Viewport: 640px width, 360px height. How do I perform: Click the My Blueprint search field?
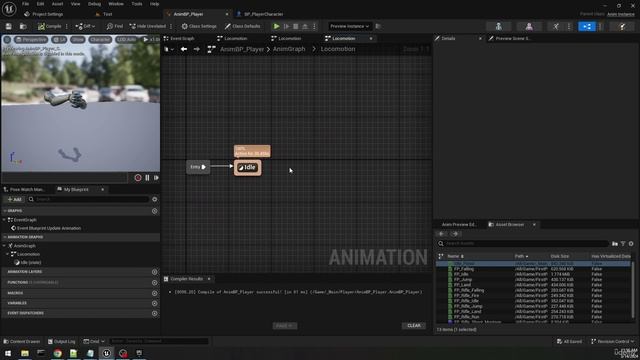(88, 199)
